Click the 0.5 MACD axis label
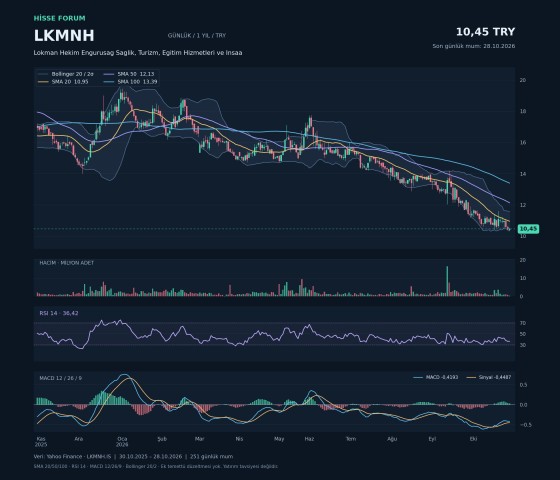 point(523,385)
